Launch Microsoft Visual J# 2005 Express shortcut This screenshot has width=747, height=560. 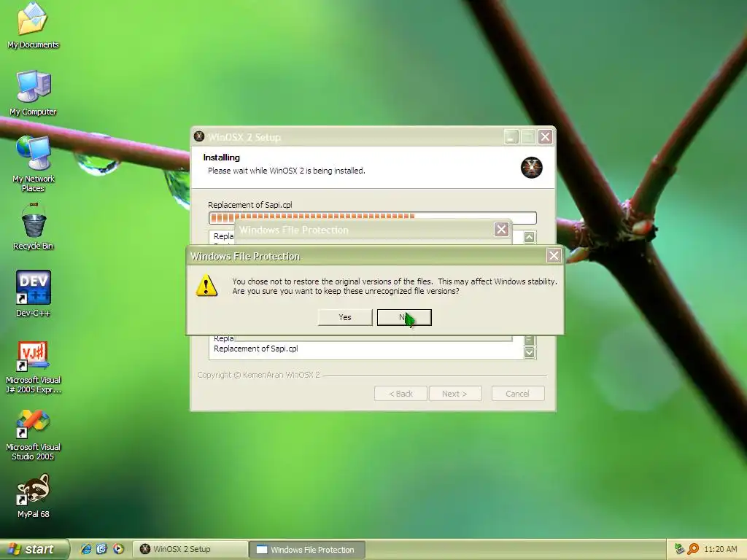click(33, 367)
